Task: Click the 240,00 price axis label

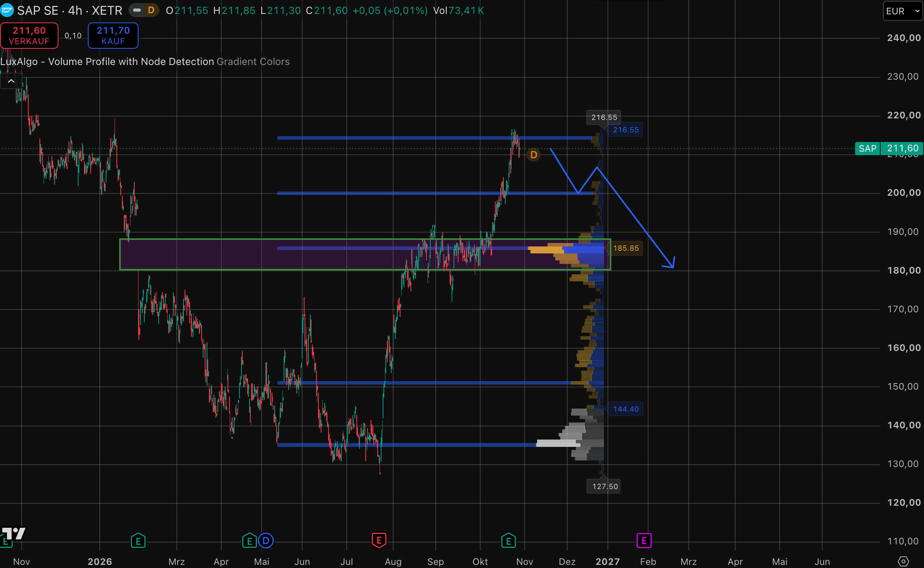Action: point(904,38)
